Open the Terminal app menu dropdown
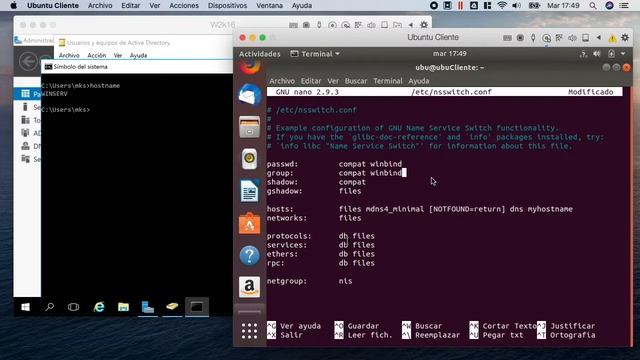Viewport: 640px width, 360px height. pos(315,54)
